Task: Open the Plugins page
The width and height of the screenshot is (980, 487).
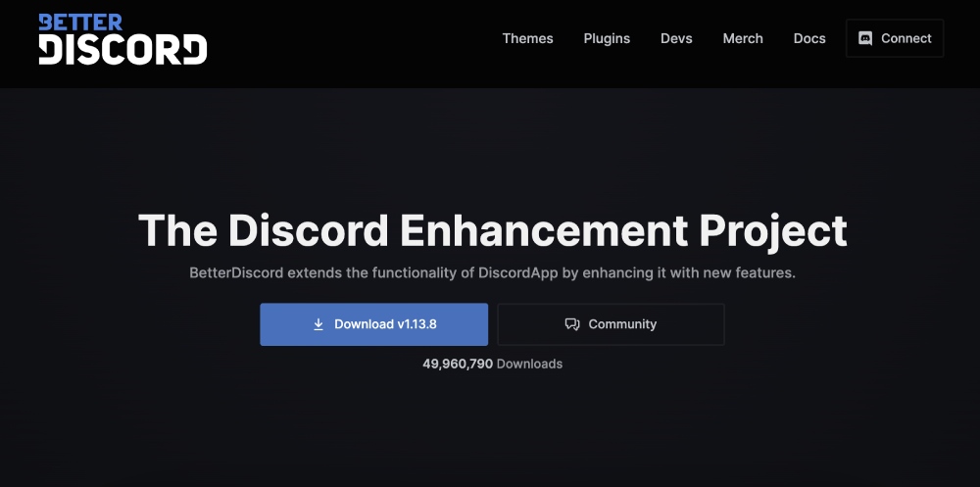Action: point(607,39)
